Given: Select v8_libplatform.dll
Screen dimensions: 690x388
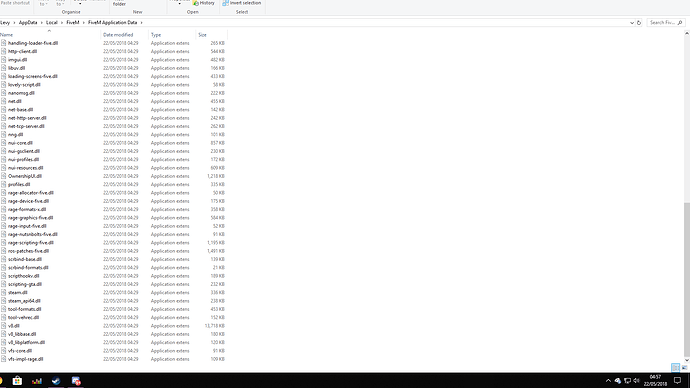Looking at the screenshot, I should tap(26, 342).
